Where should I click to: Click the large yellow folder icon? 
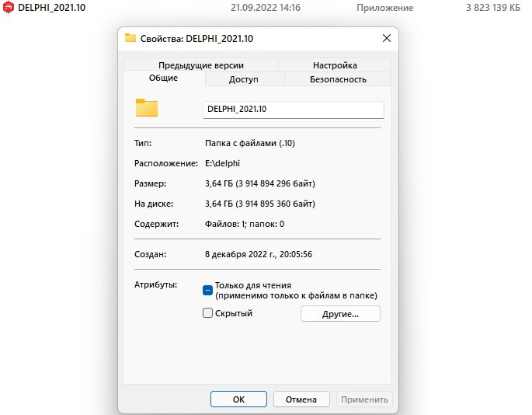(146, 108)
